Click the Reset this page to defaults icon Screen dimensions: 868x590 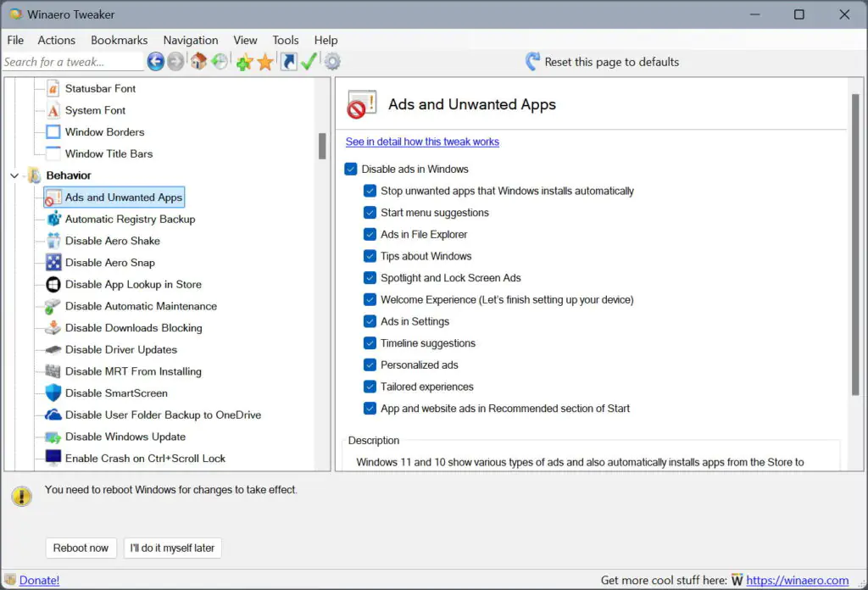pyautogui.click(x=532, y=61)
